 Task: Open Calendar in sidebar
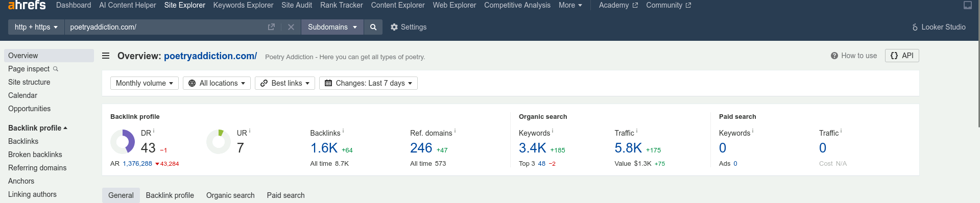(x=22, y=95)
